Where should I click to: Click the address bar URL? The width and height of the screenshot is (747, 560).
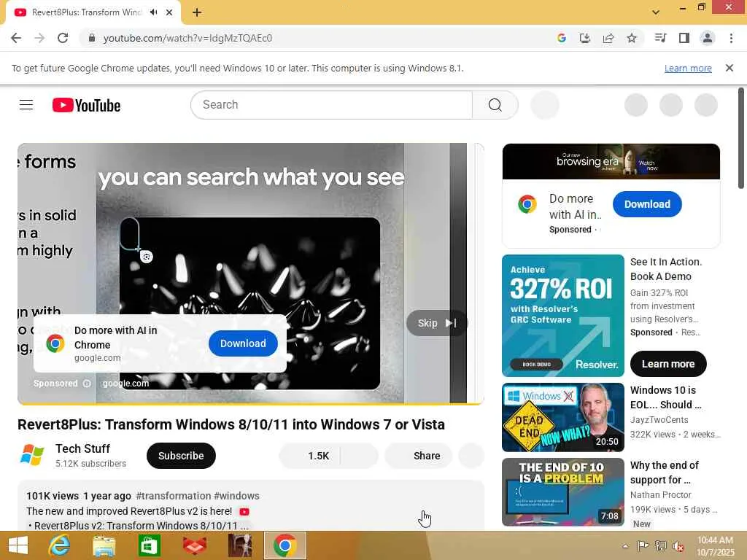(x=187, y=38)
